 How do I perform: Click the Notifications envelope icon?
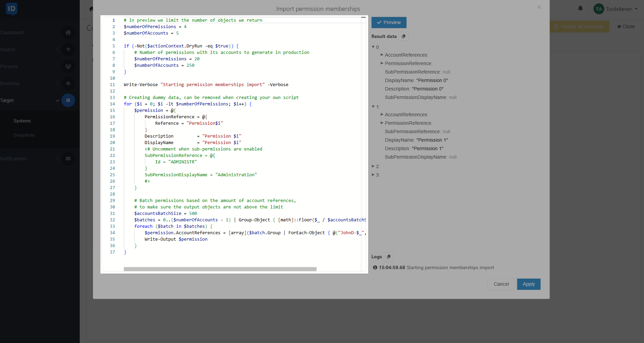coord(68,159)
